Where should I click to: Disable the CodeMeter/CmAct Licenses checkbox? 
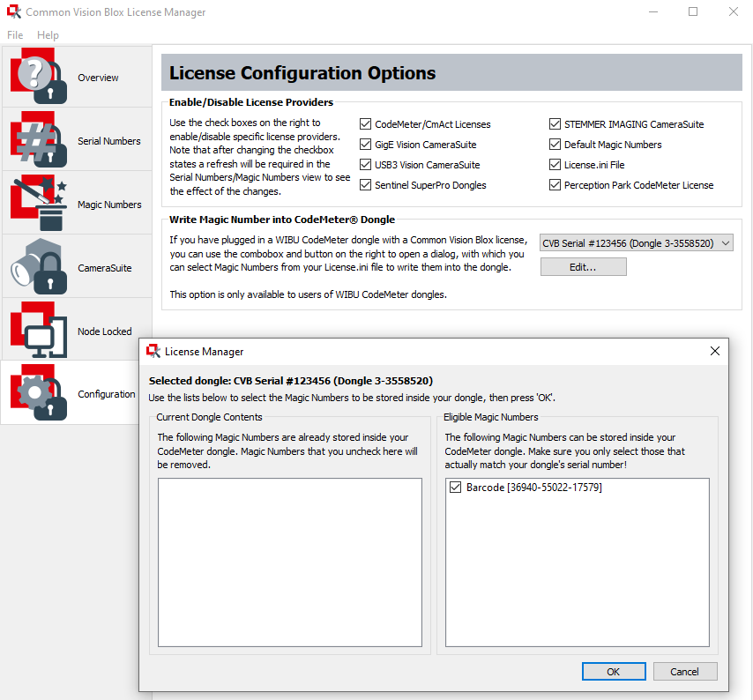pos(366,124)
